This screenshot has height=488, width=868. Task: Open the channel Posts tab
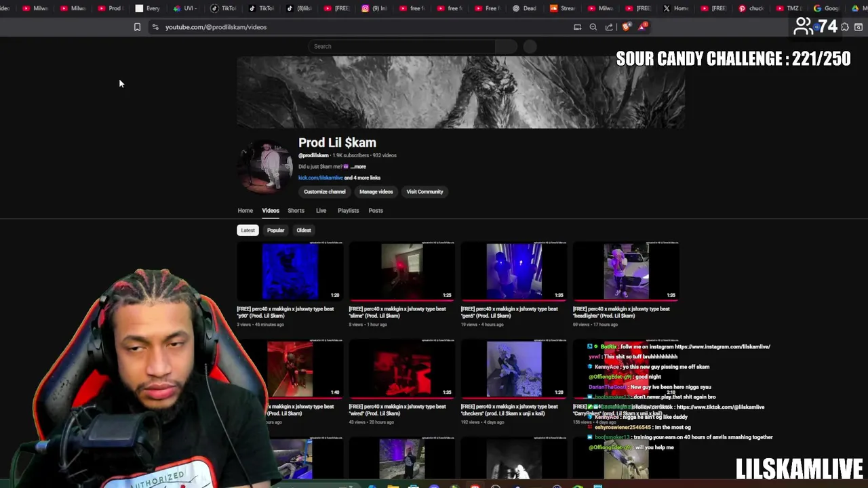click(376, 211)
